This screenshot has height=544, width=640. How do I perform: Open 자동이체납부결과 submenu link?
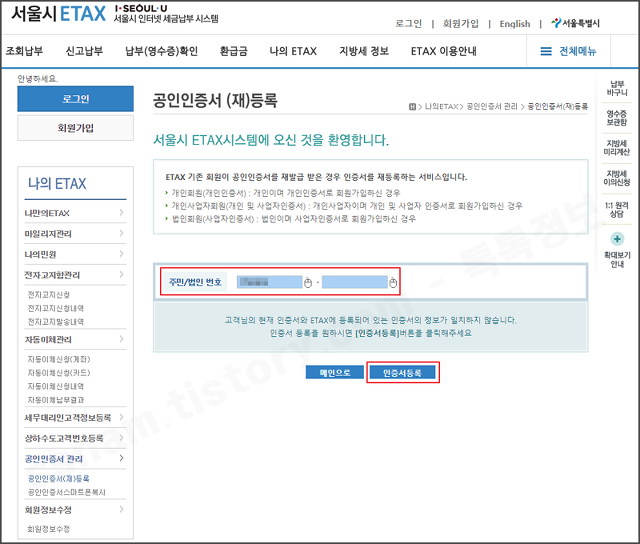coord(56,400)
